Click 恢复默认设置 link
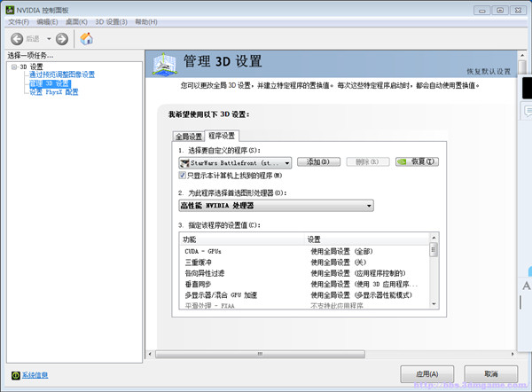The width and height of the screenshot is (532, 392). tap(489, 72)
